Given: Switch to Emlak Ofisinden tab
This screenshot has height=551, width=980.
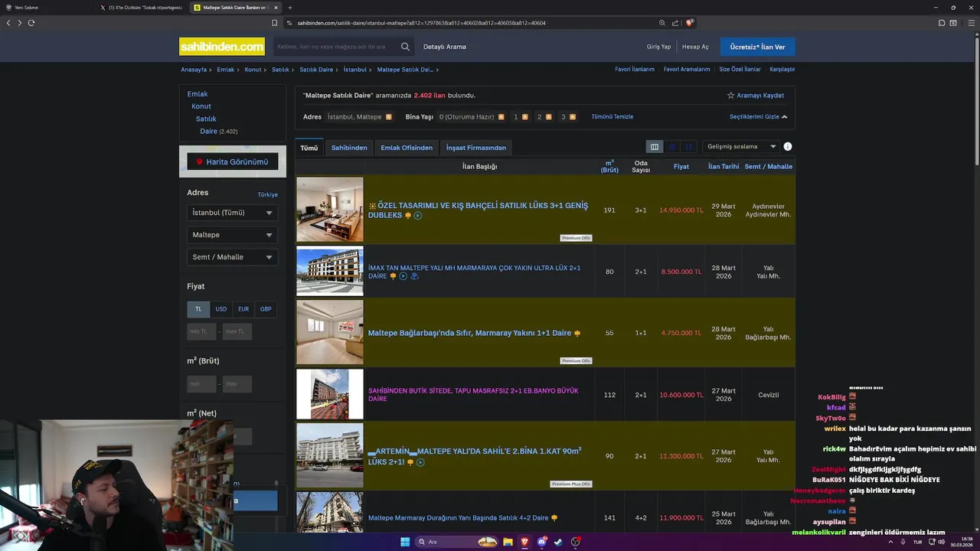Looking at the screenshot, I should [407, 148].
